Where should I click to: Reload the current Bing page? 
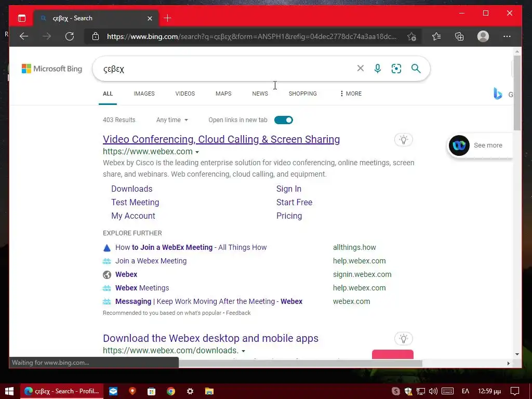point(70,36)
